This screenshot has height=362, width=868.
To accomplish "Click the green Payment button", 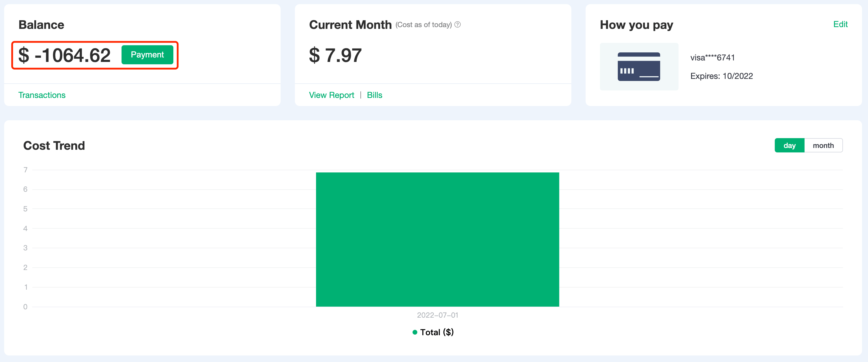I will [147, 55].
